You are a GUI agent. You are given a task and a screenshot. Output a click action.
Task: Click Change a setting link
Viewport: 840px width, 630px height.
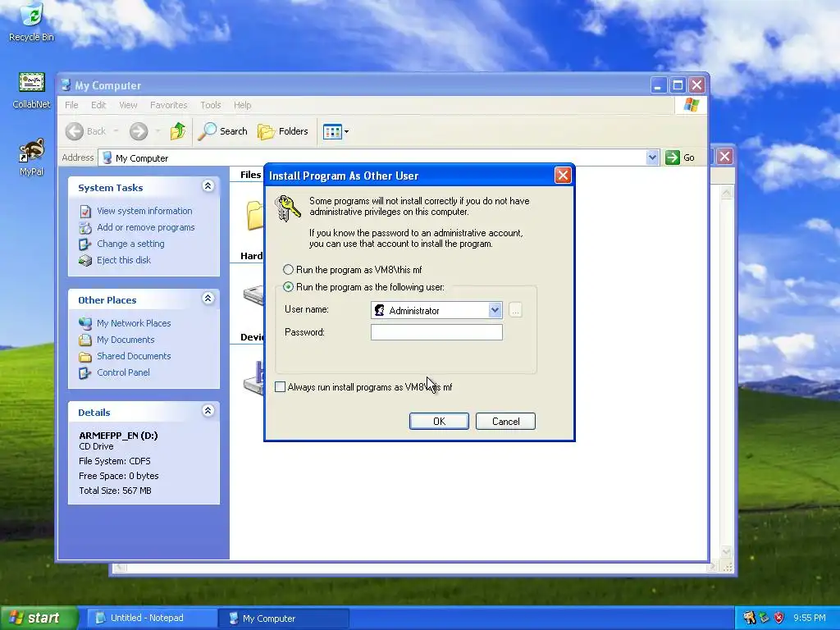click(x=130, y=244)
